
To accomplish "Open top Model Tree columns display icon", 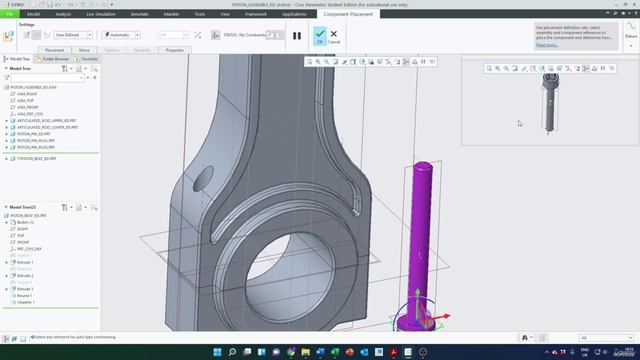I will pyautogui.click(x=79, y=69).
